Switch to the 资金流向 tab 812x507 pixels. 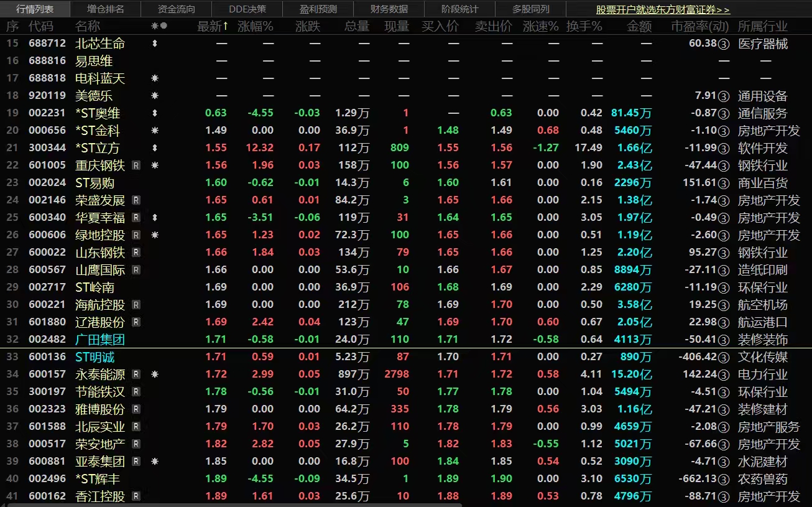177,9
